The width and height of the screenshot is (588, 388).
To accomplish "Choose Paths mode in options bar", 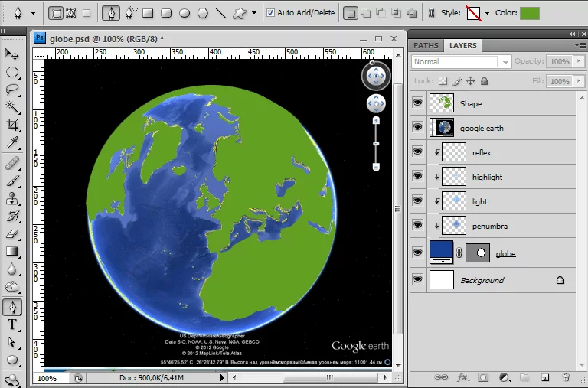I will tap(71, 14).
